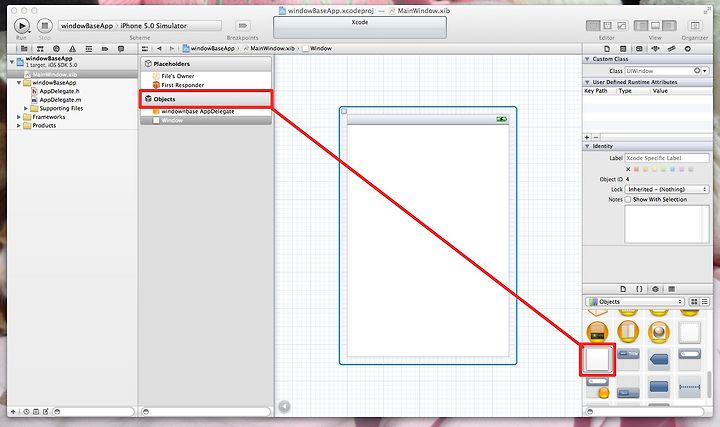Open the windowBaseApp scheme selector
Image resolution: width=720 pixels, height=427 pixels.
pyautogui.click(x=87, y=26)
